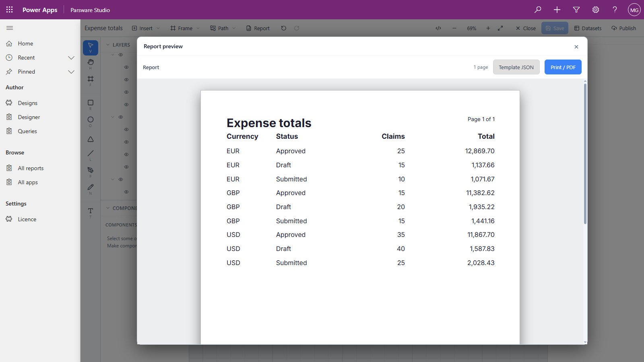Click the Undo arrow in toolbar
Viewport: 644px width, 362px height.
coord(284,28)
